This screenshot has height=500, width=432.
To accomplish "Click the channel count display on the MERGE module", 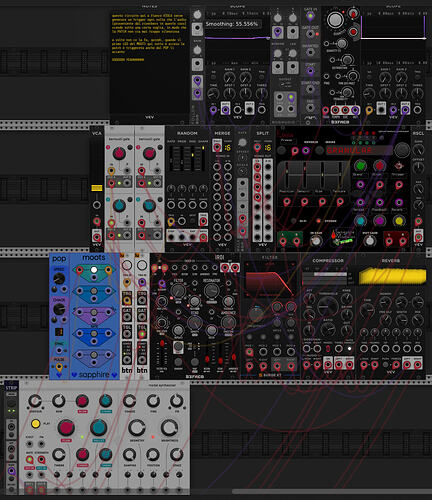I will [x=228, y=147].
